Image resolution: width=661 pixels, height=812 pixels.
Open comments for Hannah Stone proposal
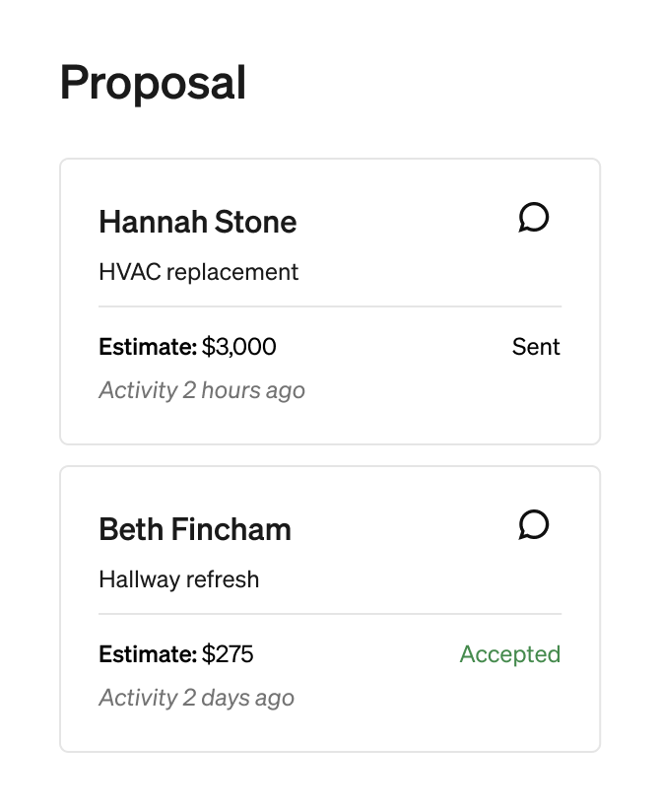coord(533,218)
